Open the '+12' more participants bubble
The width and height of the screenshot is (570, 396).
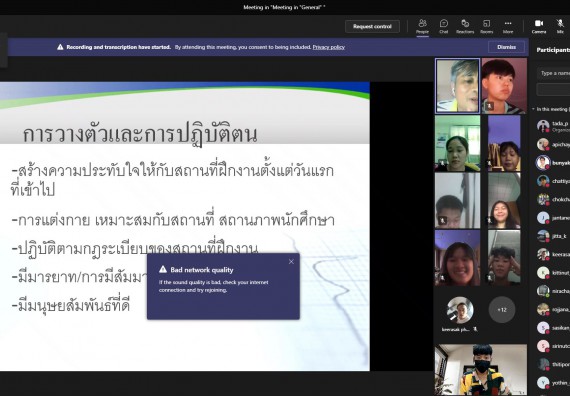pos(502,310)
